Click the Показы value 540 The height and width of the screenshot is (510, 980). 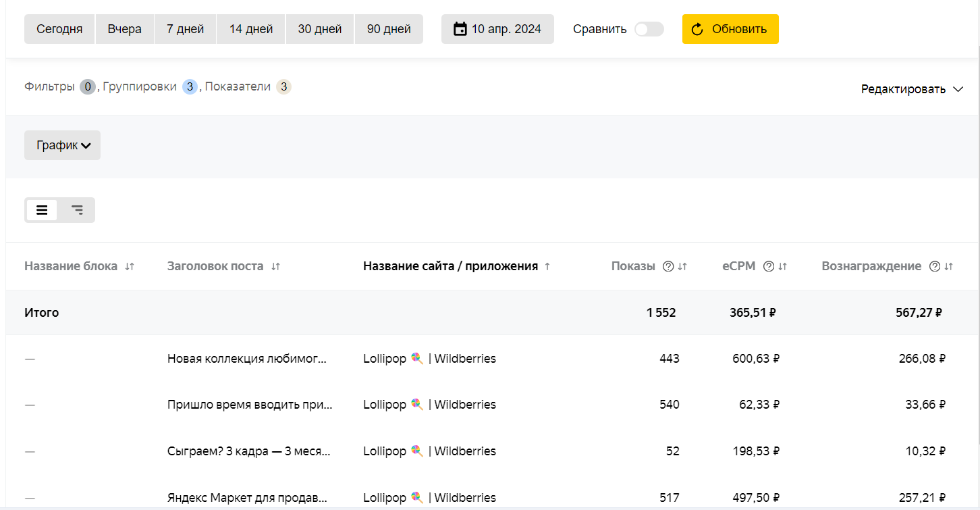point(670,405)
